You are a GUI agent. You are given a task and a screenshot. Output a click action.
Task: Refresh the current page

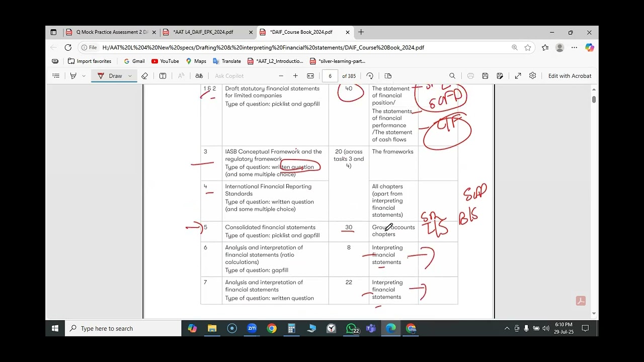pos(68,48)
